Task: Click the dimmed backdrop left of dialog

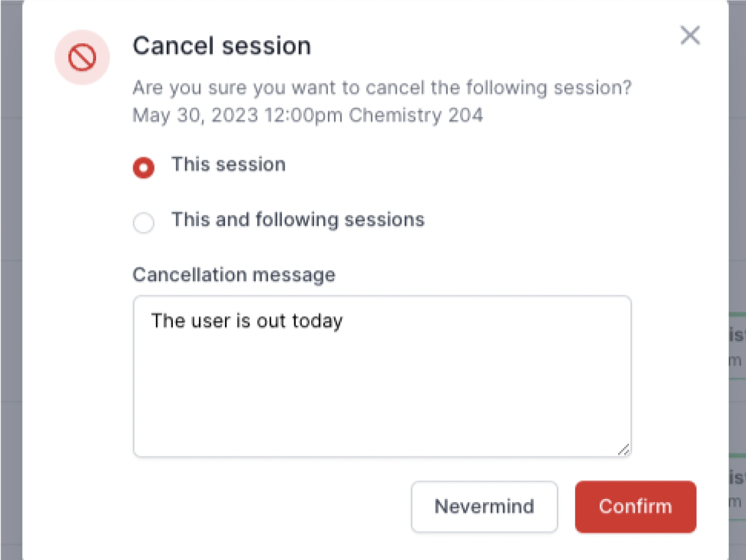Action: click(11, 280)
